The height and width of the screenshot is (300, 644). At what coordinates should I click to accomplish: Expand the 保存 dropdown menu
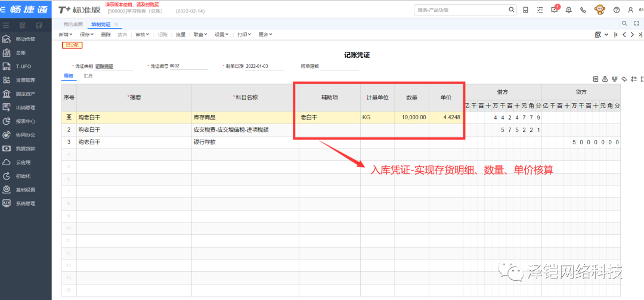click(86, 35)
